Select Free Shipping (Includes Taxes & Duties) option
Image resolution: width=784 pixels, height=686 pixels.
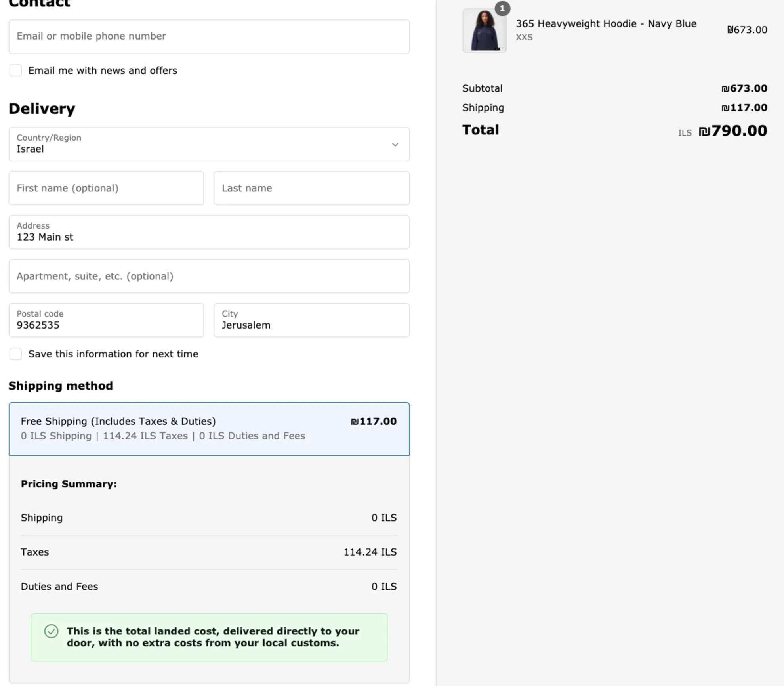209,429
